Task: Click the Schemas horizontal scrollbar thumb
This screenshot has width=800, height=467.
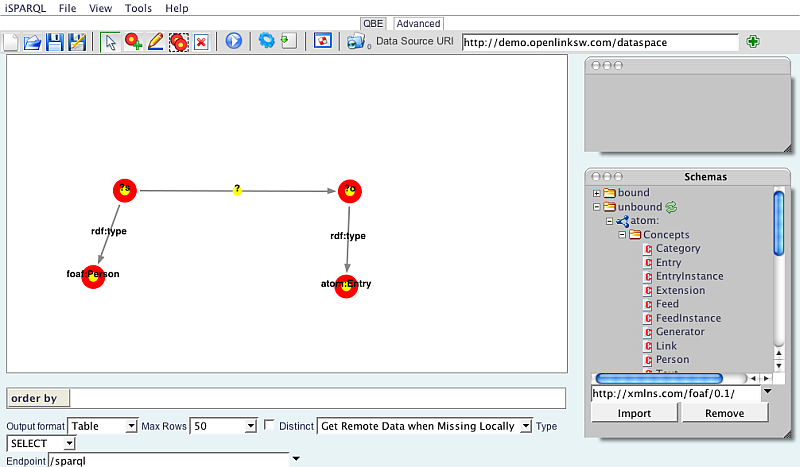Action: coord(659,378)
